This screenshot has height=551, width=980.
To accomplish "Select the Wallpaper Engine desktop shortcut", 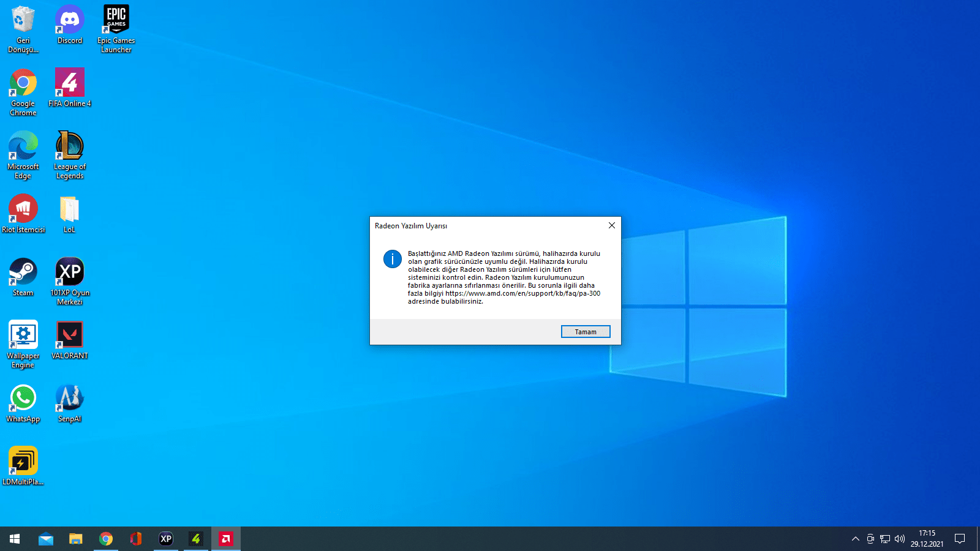I will (23, 345).
